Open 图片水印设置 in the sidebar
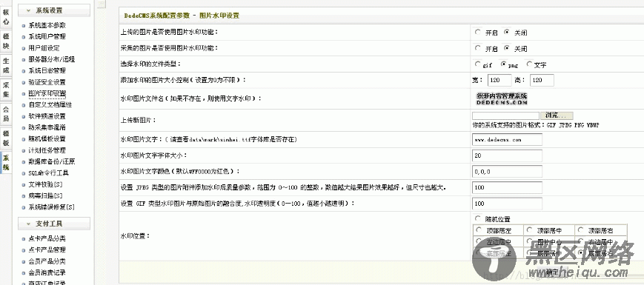The height and width of the screenshot is (285, 644). click(x=47, y=93)
